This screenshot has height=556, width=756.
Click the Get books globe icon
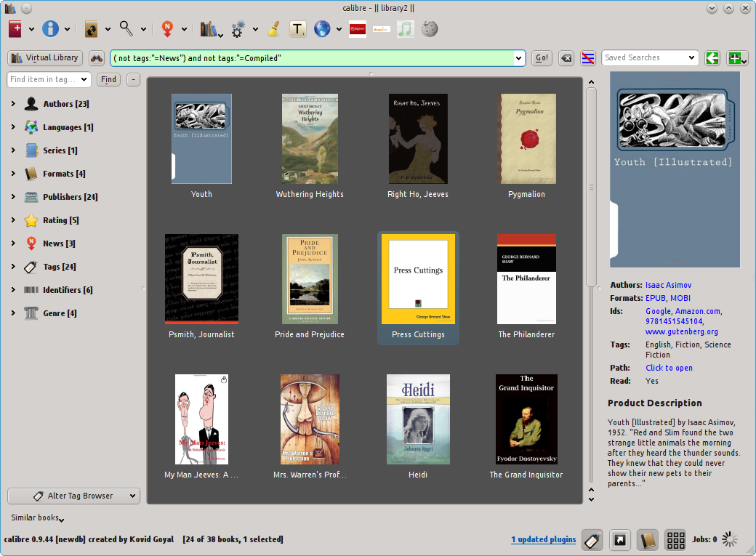point(322,29)
